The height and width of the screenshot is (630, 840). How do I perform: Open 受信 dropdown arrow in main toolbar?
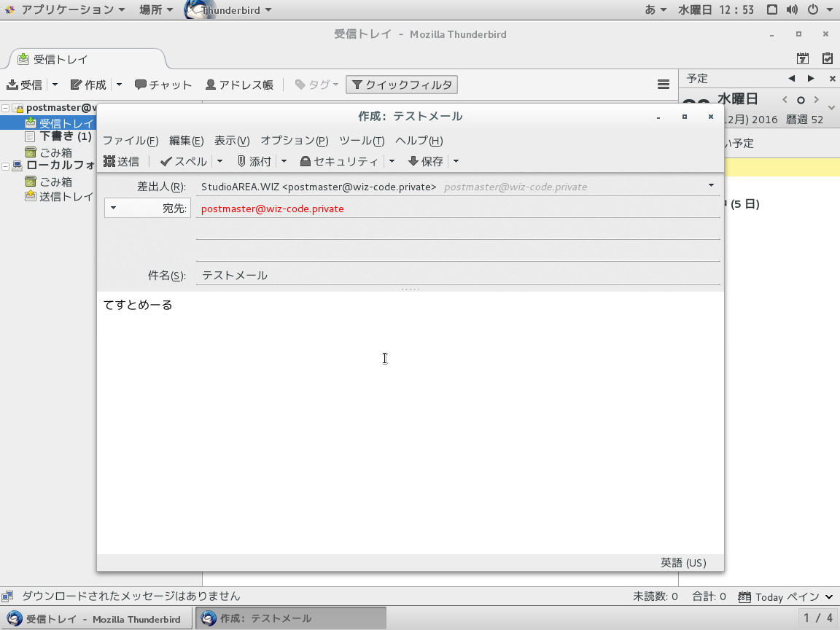coord(55,85)
